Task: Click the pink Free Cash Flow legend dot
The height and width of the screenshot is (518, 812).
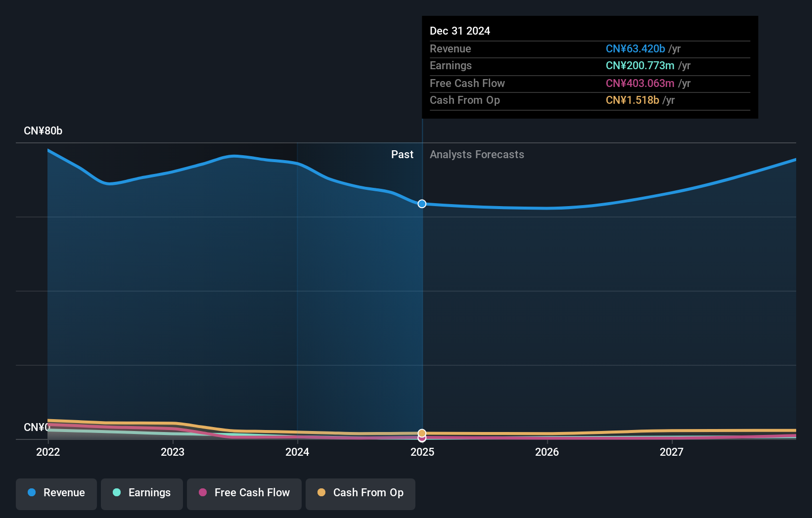Action: coord(202,493)
